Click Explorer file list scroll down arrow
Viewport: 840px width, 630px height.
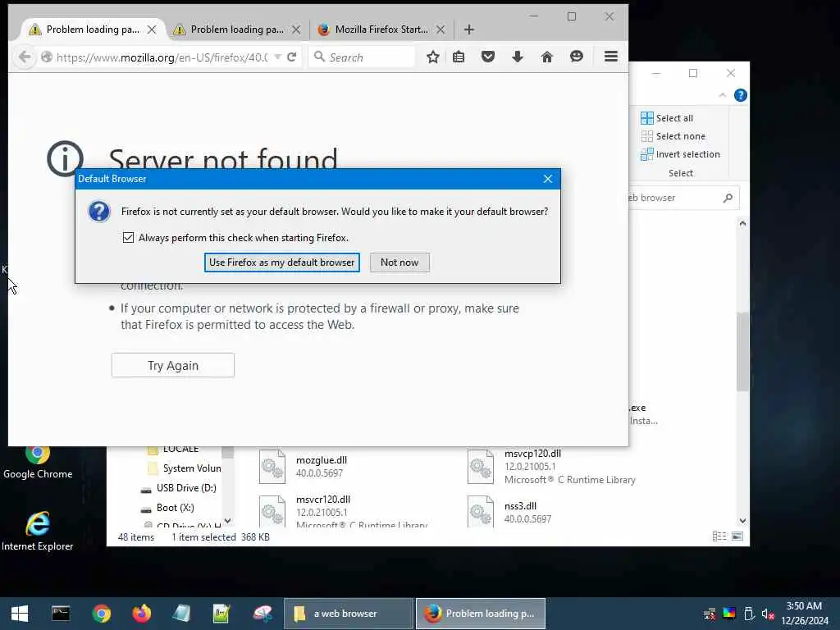tap(742, 521)
